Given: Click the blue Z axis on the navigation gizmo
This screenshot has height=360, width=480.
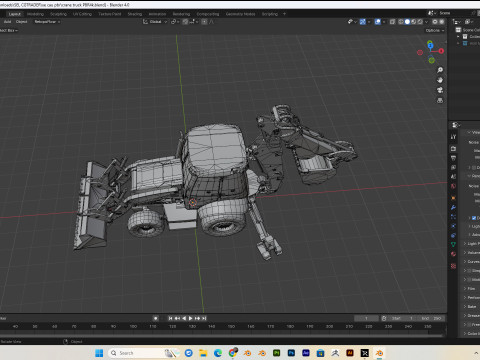Looking at the screenshot, I should pos(430,45).
